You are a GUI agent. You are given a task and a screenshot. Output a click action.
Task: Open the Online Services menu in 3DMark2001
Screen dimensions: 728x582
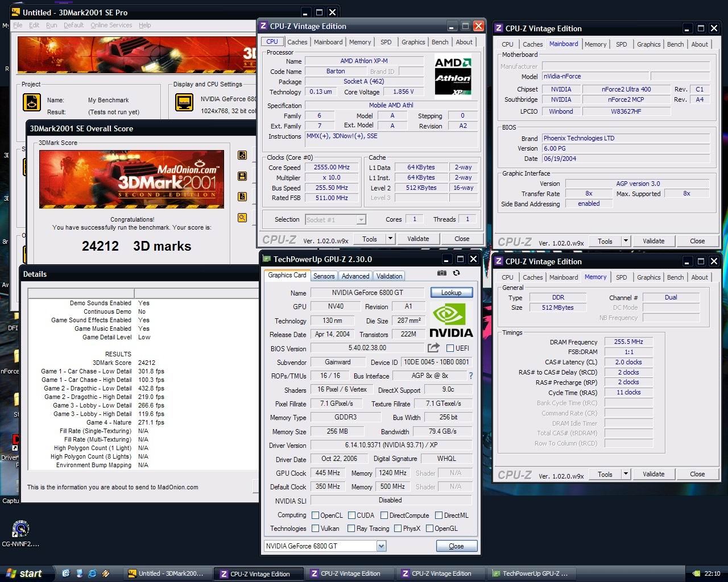pyautogui.click(x=111, y=25)
